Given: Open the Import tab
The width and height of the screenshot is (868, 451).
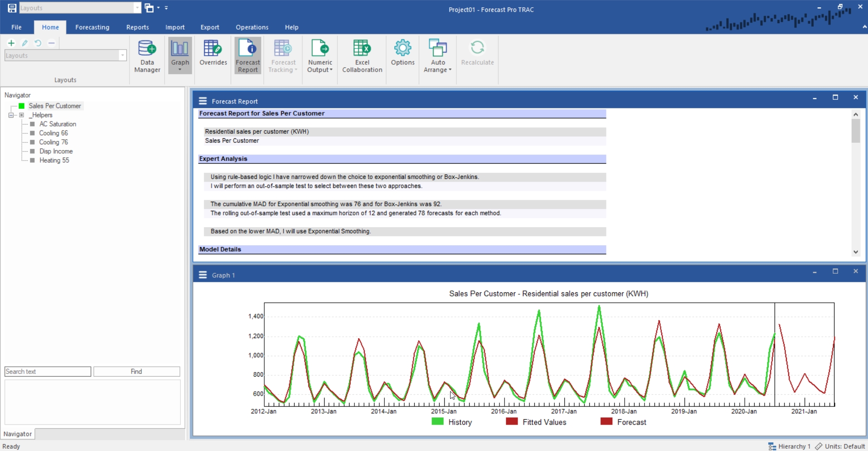Looking at the screenshot, I should 175,27.
